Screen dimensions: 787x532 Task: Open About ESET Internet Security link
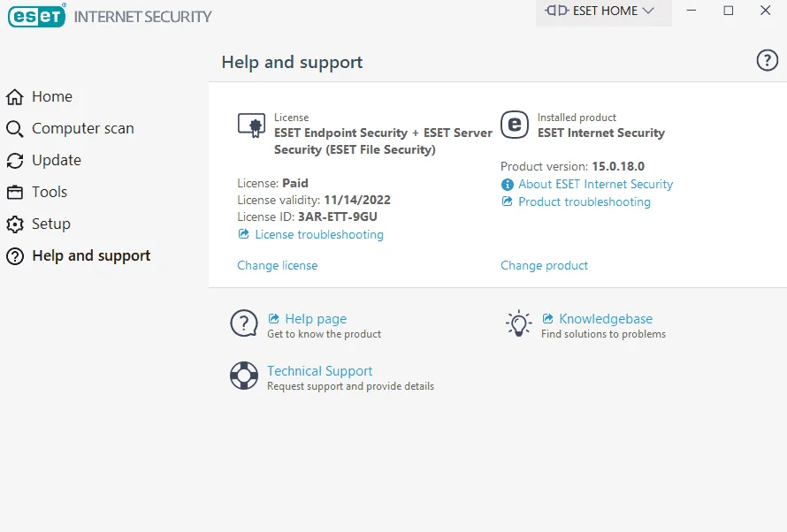595,184
